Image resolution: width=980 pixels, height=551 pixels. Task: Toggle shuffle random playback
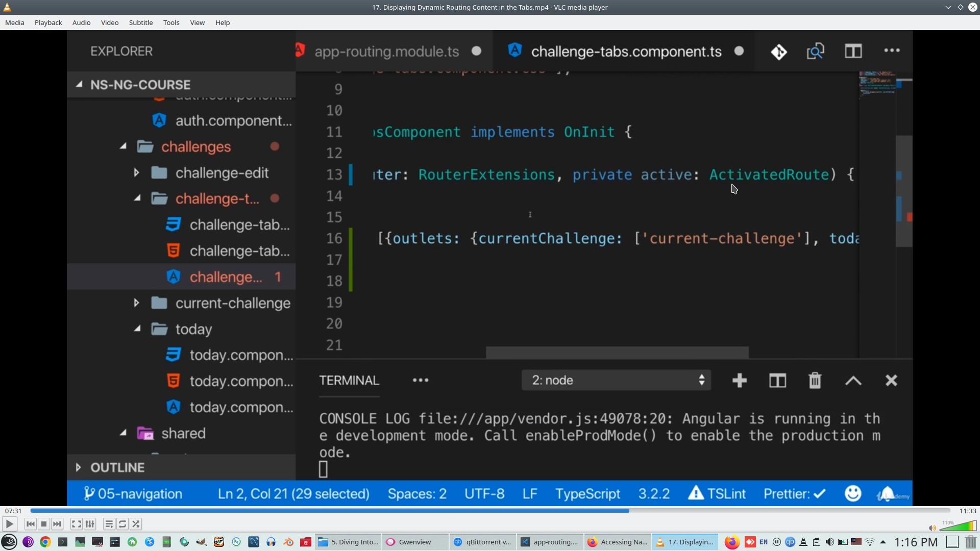point(136,524)
